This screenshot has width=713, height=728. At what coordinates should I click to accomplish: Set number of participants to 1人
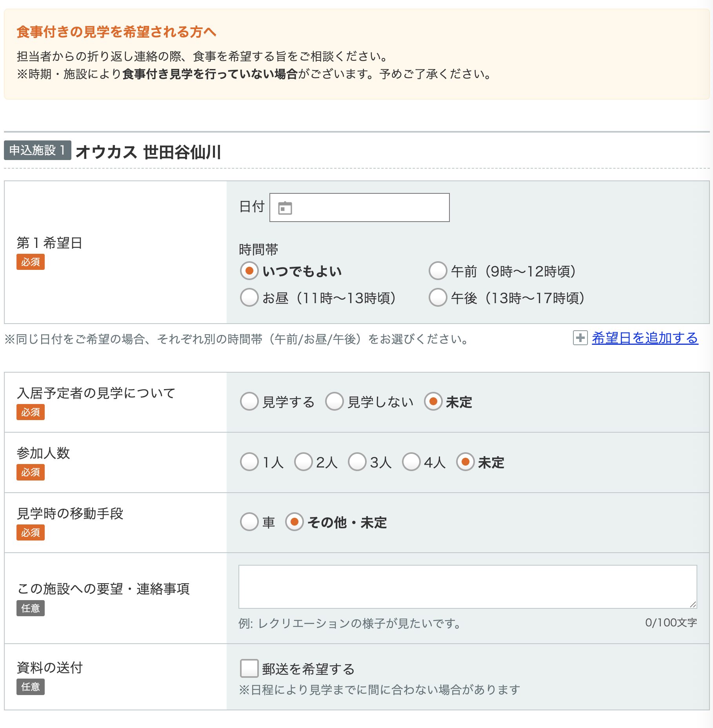click(x=249, y=462)
